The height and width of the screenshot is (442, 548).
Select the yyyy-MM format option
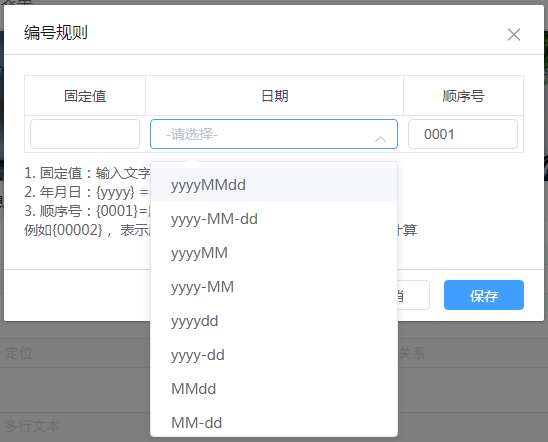274,287
